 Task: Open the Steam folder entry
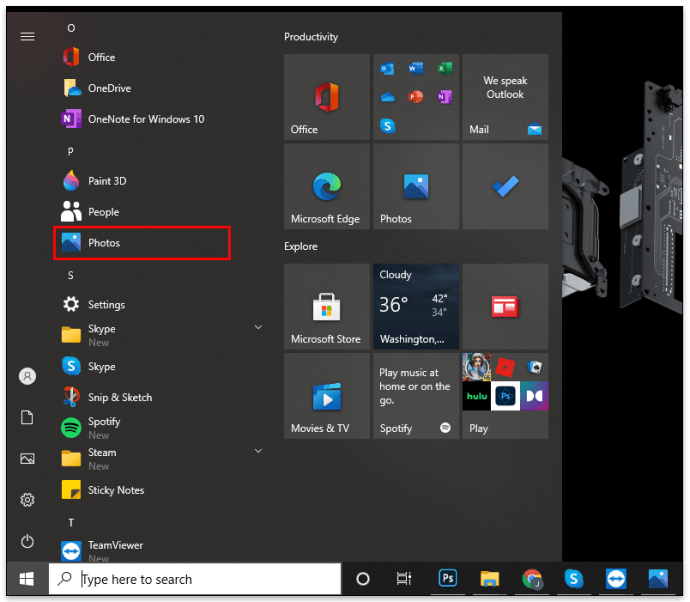pos(161,459)
